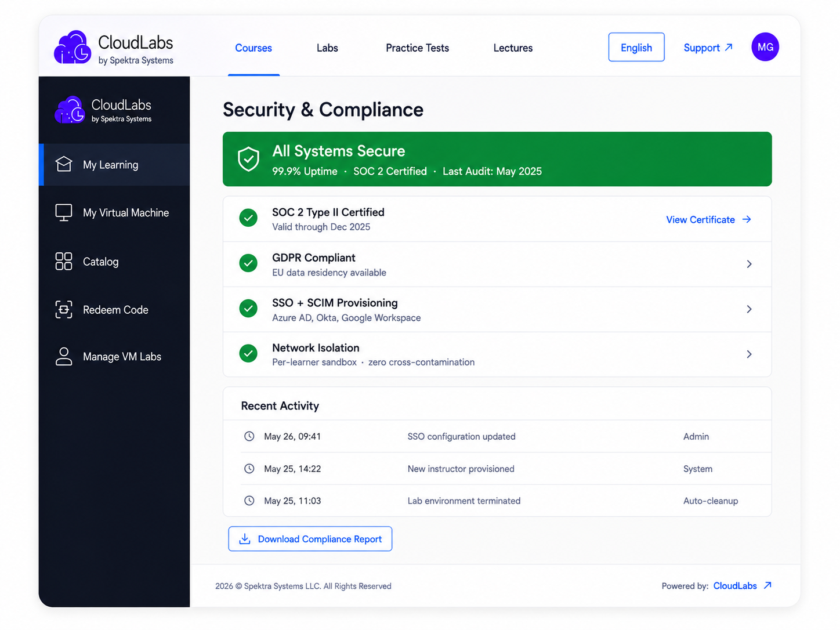The height and width of the screenshot is (630, 840).
Task: Click the 'New instructor provisioned' activity entry
Action: 461,469
